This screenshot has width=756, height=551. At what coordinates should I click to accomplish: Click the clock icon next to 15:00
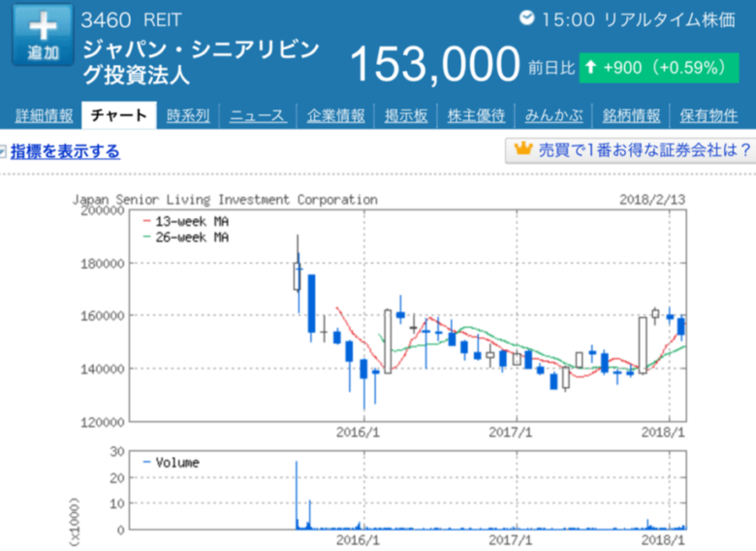click(x=526, y=18)
